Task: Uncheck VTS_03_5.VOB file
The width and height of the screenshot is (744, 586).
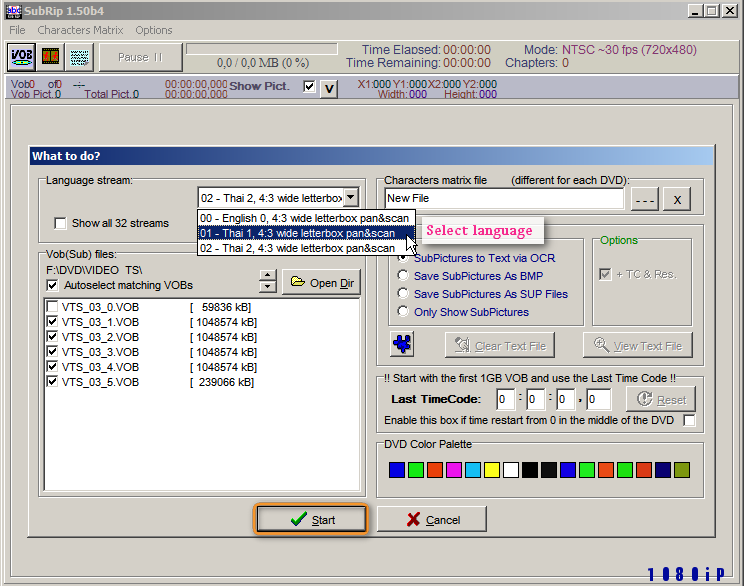Action: pos(52,382)
